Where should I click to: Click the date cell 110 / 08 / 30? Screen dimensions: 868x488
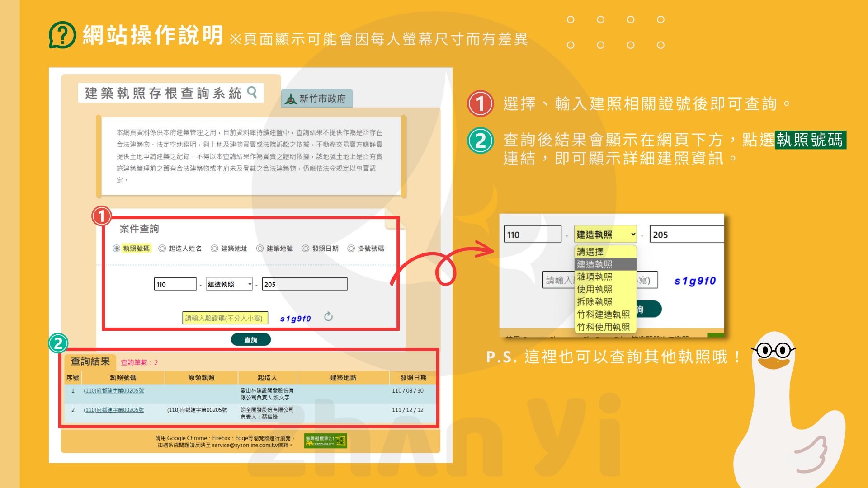(x=408, y=391)
